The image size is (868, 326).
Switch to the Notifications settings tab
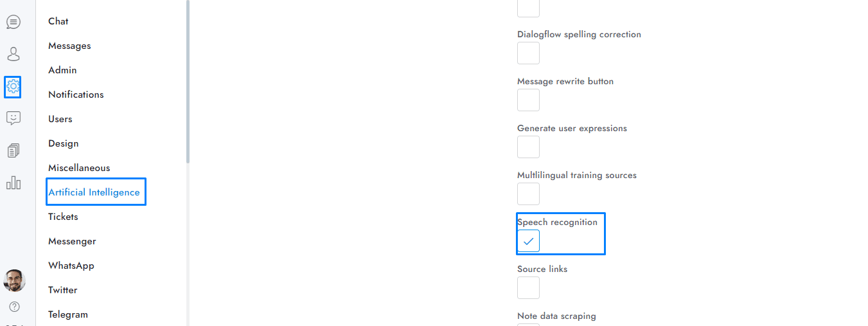click(76, 95)
